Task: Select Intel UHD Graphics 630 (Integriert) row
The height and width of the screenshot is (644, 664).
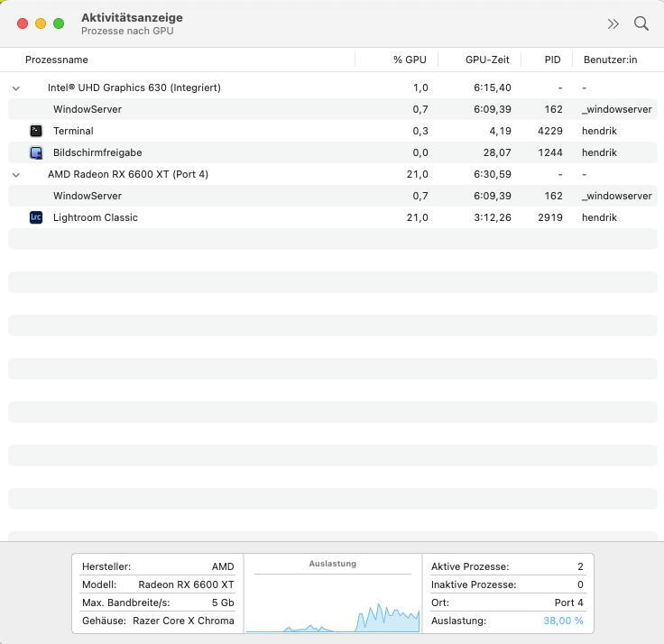Action: pyautogui.click(x=332, y=87)
